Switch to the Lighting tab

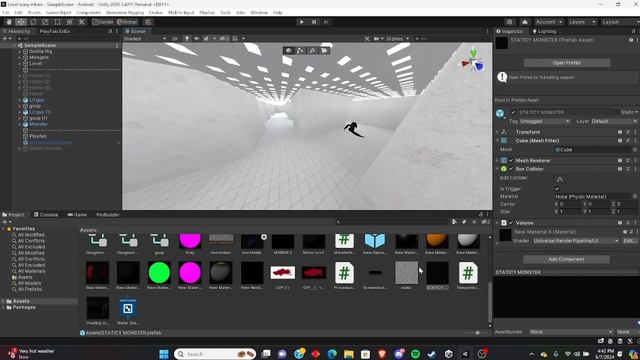coord(544,31)
